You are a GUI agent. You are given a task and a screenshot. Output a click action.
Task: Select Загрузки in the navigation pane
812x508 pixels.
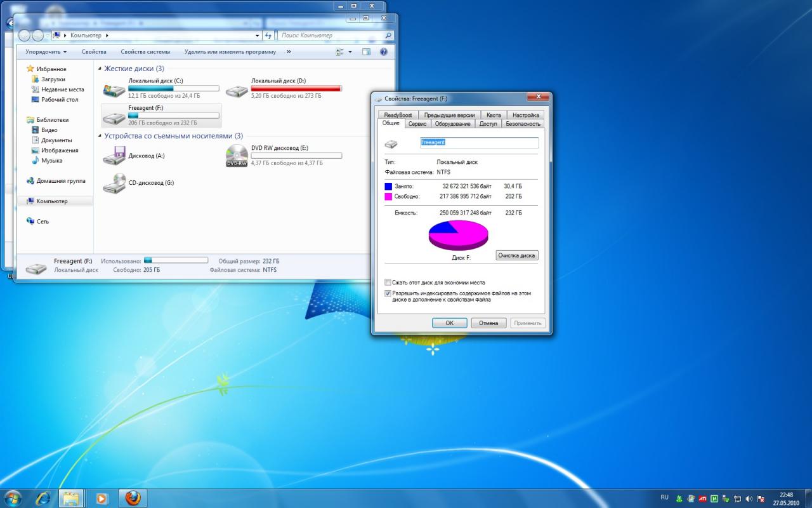pos(53,79)
